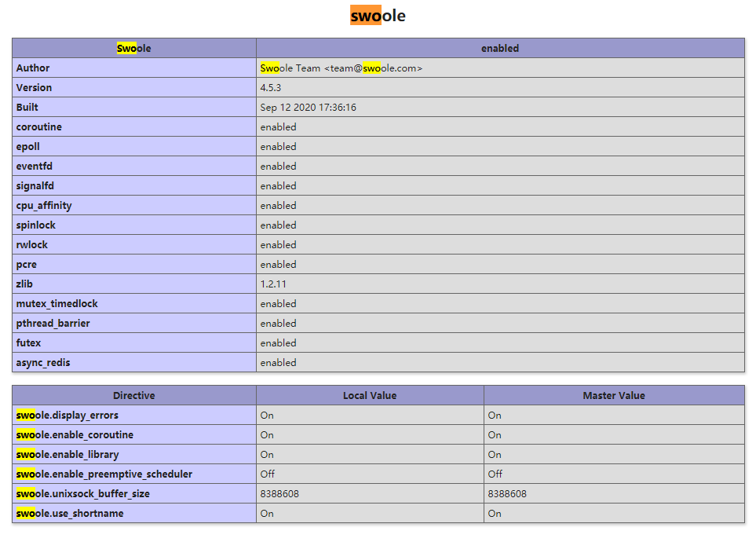756x542 pixels.
Task: Click the 'enabled' value beside eventfd
Action: (278, 166)
